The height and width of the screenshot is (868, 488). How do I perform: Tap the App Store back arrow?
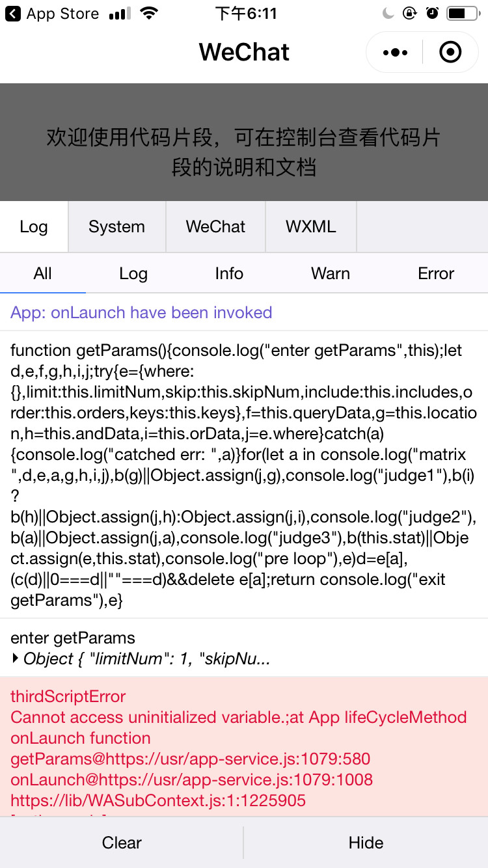12,14
